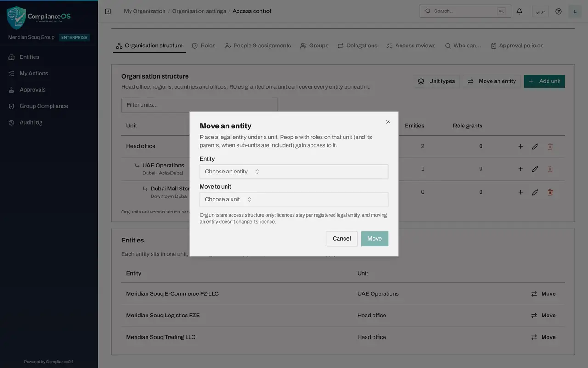Open the notifications bell
Screen dimensions: 588x368
click(520, 11)
